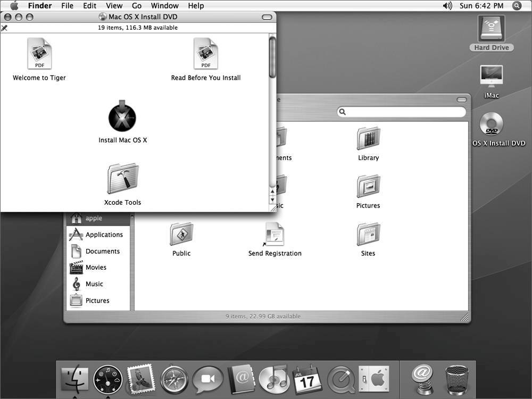The width and height of the screenshot is (532, 399).
Task: Open the Edit menu
Action: click(89, 6)
